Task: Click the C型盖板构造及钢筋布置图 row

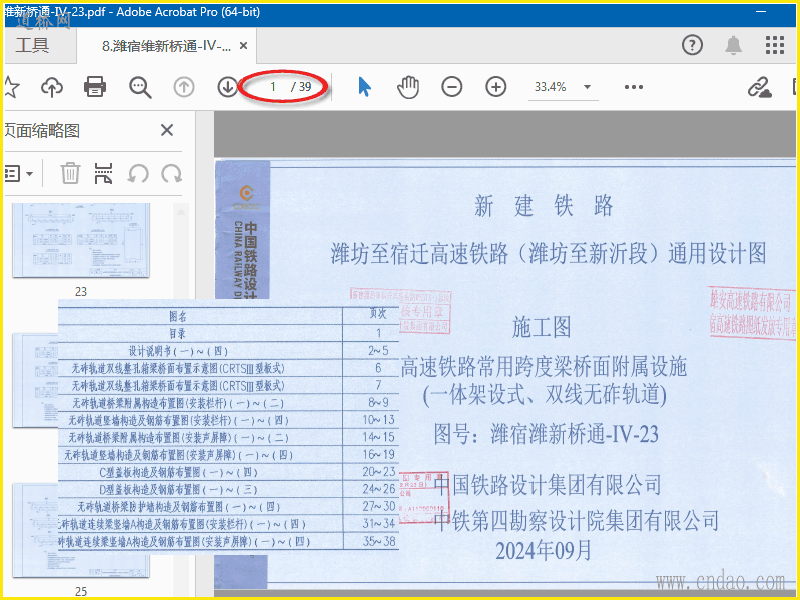Action: (228, 472)
